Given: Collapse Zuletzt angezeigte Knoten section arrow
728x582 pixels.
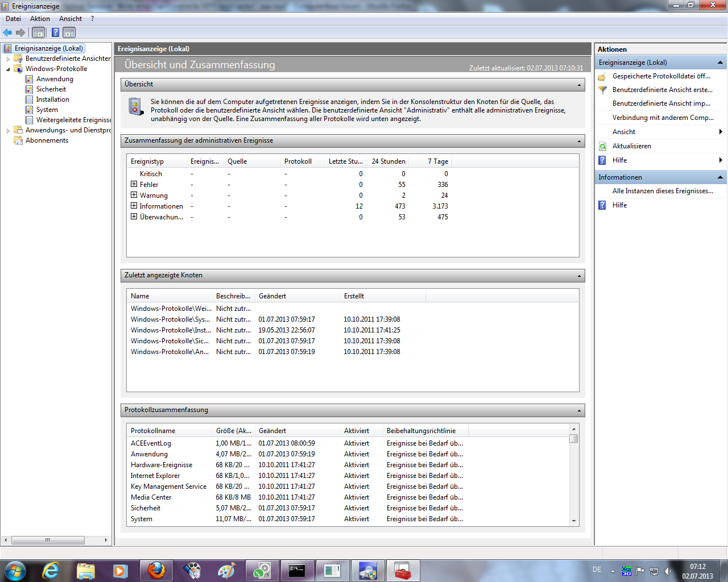Looking at the screenshot, I should point(579,276).
